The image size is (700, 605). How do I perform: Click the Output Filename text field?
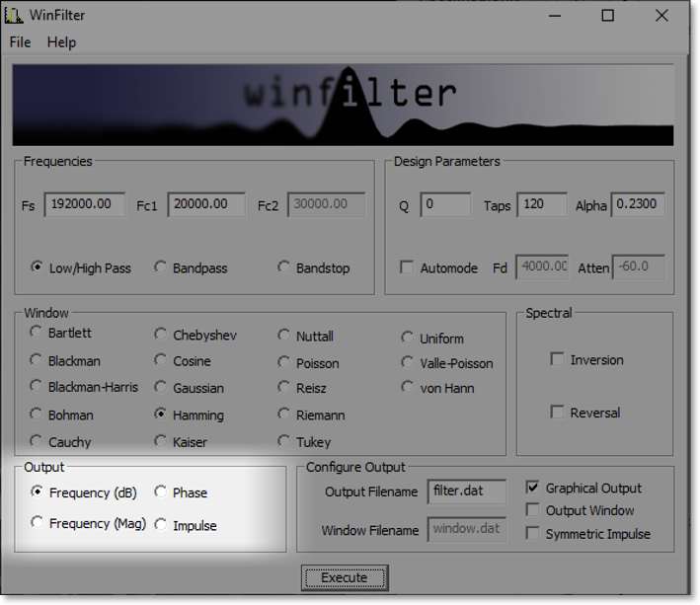[467, 492]
